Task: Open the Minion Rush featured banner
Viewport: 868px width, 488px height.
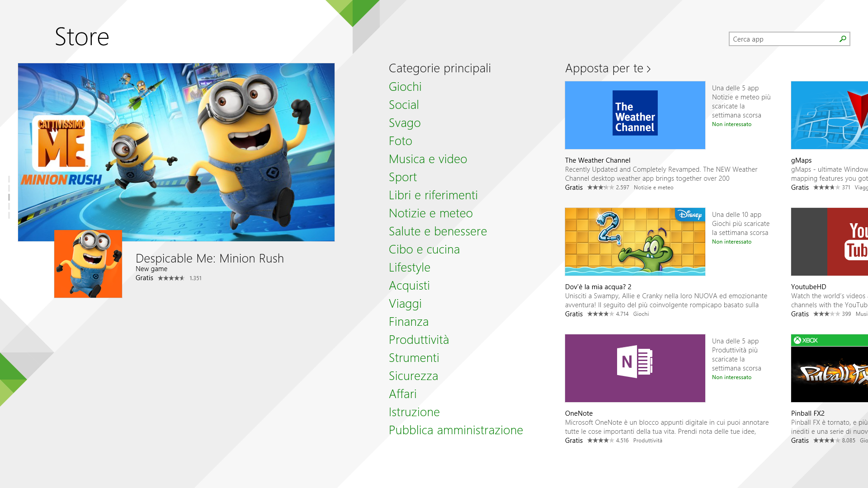Action: click(x=176, y=152)
